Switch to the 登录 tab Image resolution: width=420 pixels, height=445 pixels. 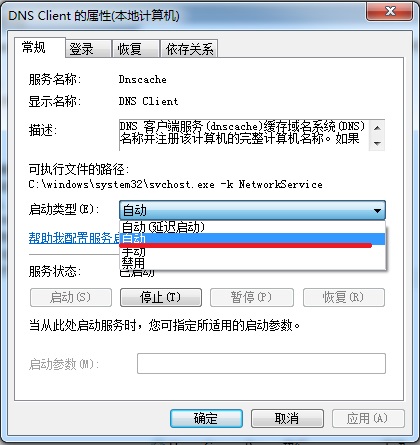pos(88,49)
